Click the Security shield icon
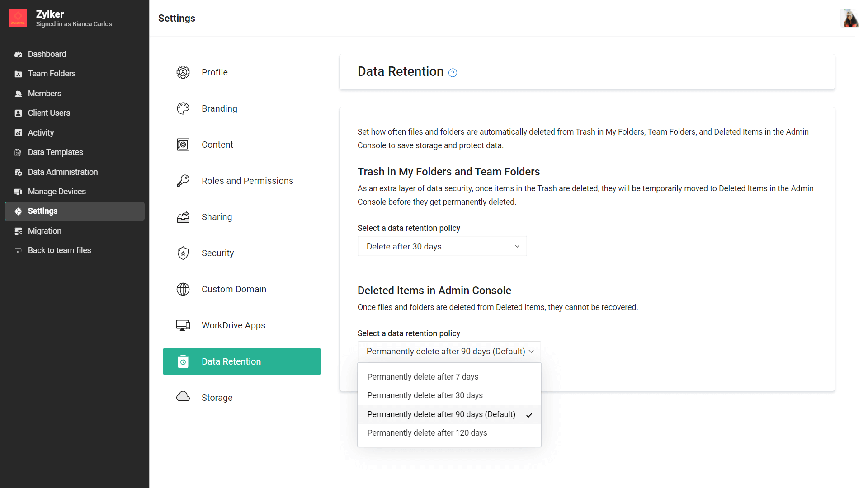868x488 pixels. [x=183, y=253]
